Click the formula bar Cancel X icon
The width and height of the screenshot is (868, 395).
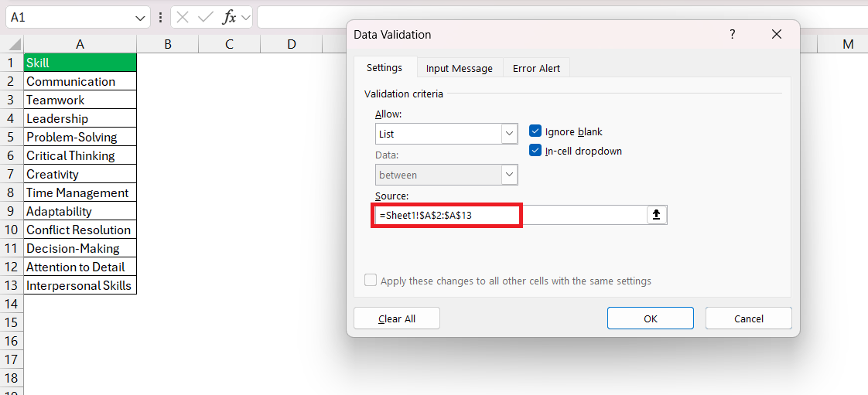[183, 18]
